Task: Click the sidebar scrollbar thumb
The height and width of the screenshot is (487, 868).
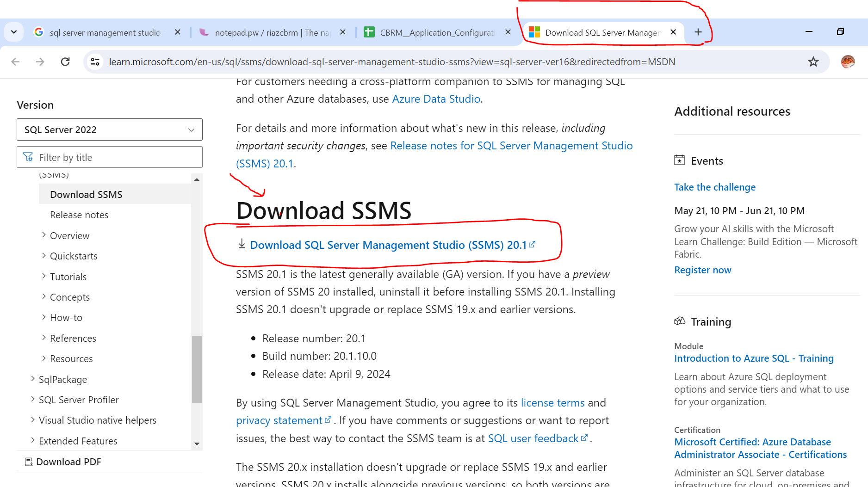Action: 197,370
